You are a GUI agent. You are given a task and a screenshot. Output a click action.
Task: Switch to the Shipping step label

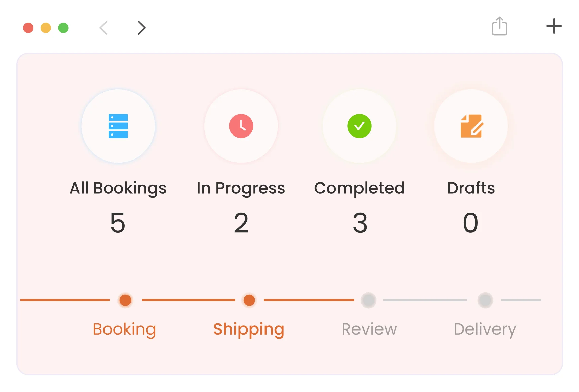pyautogui.click(x=249, y=329)
